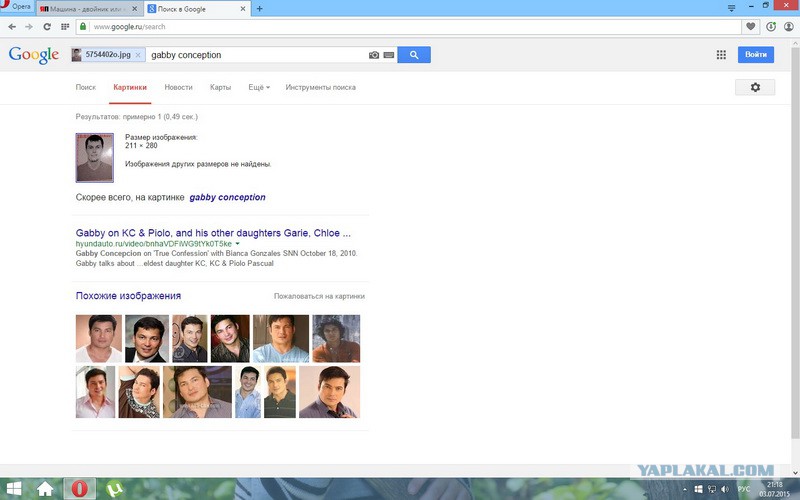Open fifth bottom-row image, dark polo
This screenshot has width=800, height=500.
click(x=280, y=392)
